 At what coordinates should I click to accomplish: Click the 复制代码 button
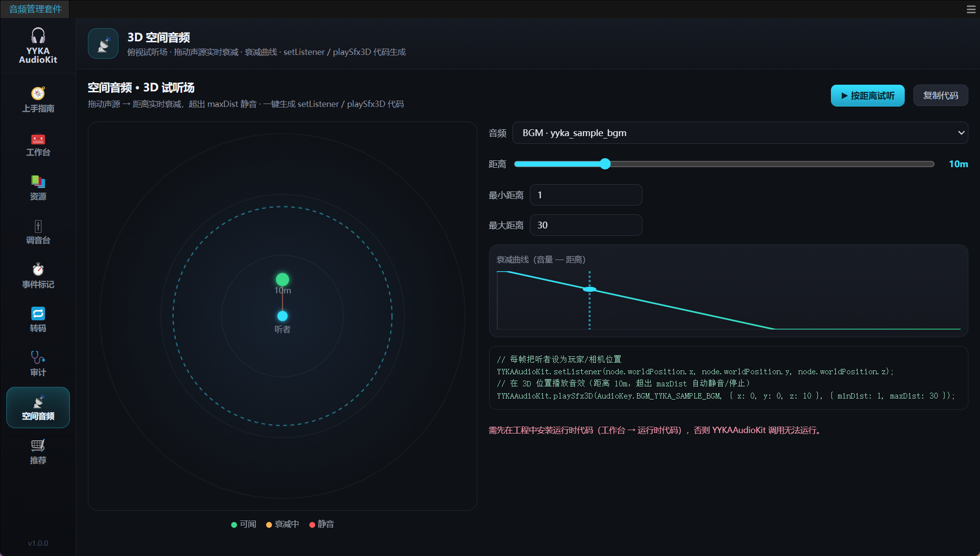click(x=940, y=96)
